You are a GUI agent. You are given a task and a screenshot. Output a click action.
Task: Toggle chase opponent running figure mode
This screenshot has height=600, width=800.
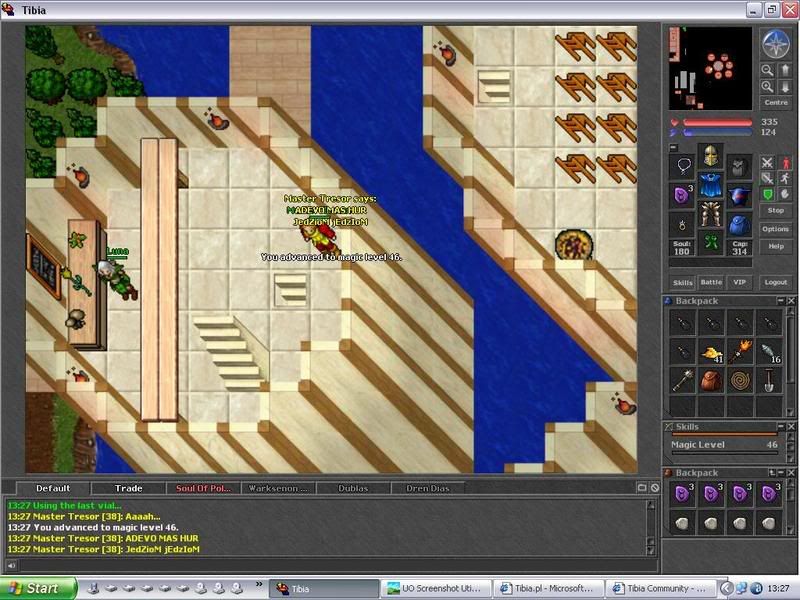785,178
